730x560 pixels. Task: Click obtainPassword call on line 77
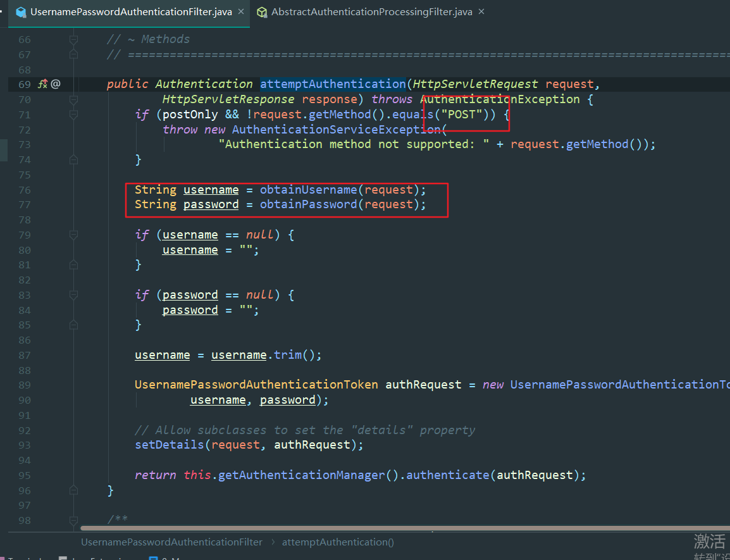[x=308, y=204]
